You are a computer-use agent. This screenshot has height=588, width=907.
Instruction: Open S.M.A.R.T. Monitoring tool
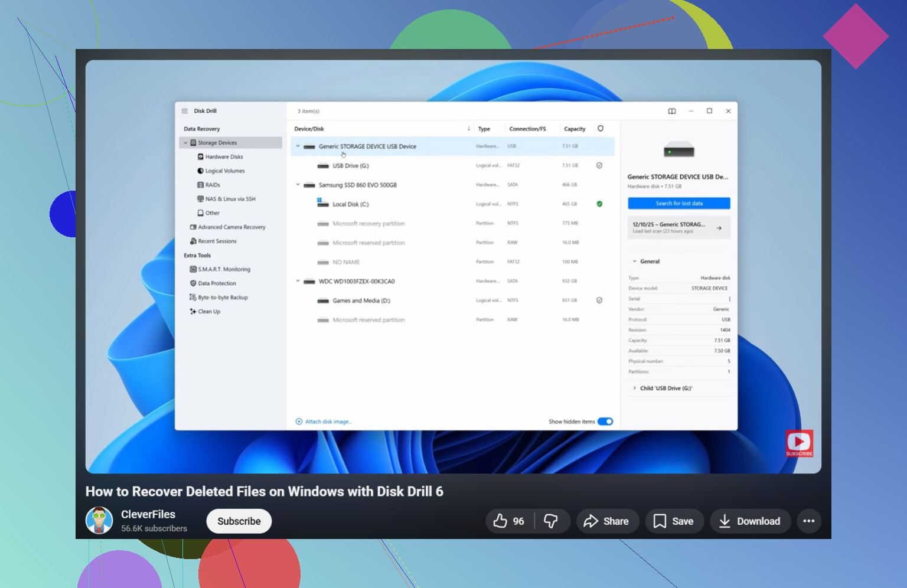224,269
